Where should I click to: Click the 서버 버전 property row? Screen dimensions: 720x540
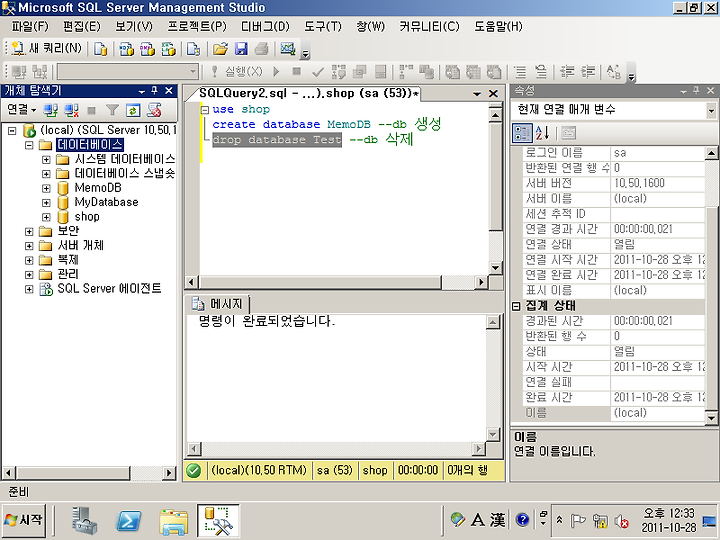[x=614, y=184]
